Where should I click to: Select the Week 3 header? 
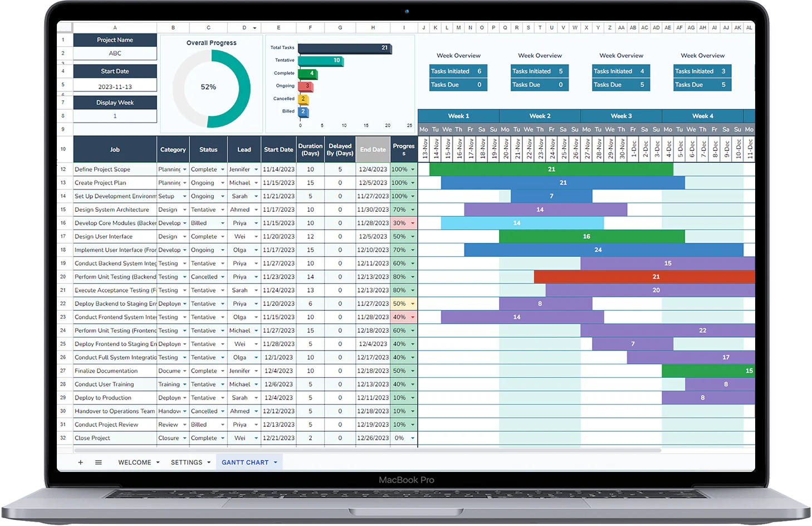tap(621, 116)
